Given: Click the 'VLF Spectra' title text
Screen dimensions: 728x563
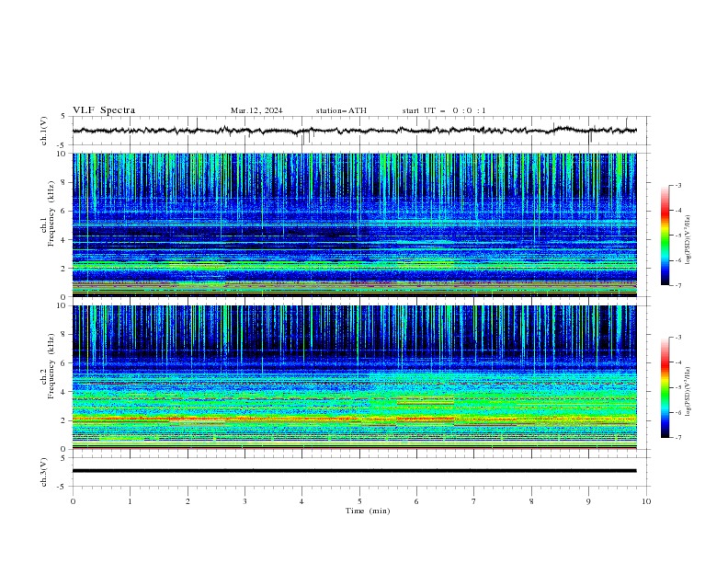Looking at the screenshot, I should click(x=104, y=110).
